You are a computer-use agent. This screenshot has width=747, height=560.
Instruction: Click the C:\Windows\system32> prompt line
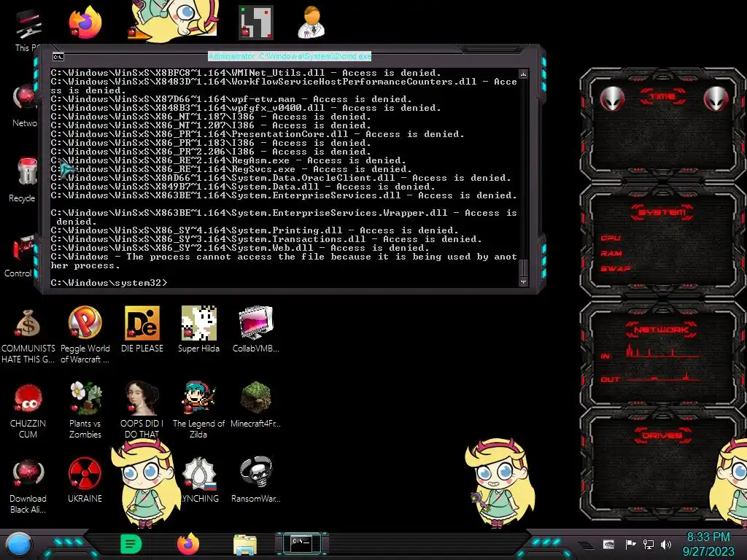point(109,283)
